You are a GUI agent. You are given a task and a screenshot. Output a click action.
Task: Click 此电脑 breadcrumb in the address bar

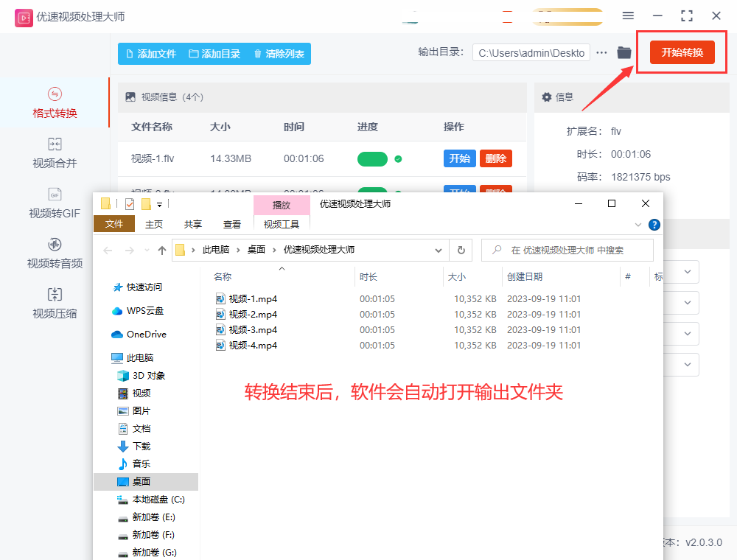pyautogui.click(x=216, y=250)
